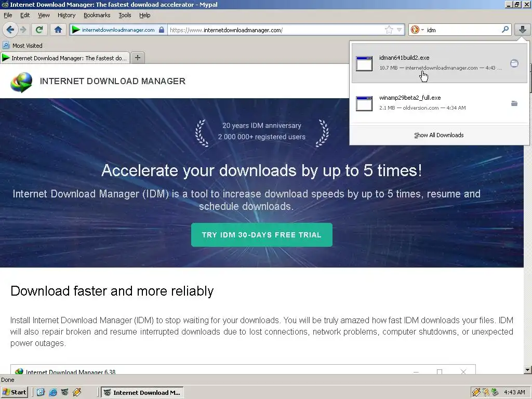Click the page scrollbar down arrow
Viewport: 532px width, 399px height.
pos(528,370)
